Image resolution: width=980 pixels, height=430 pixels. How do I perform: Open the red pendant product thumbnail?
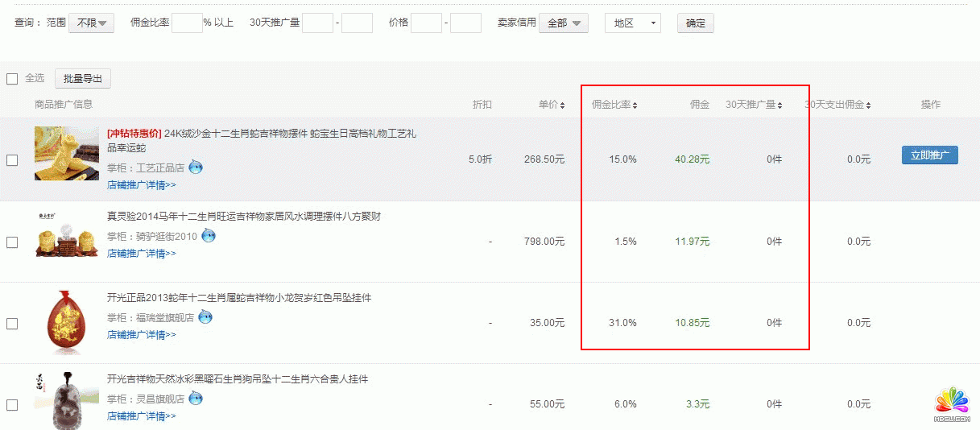coord(67,322)
